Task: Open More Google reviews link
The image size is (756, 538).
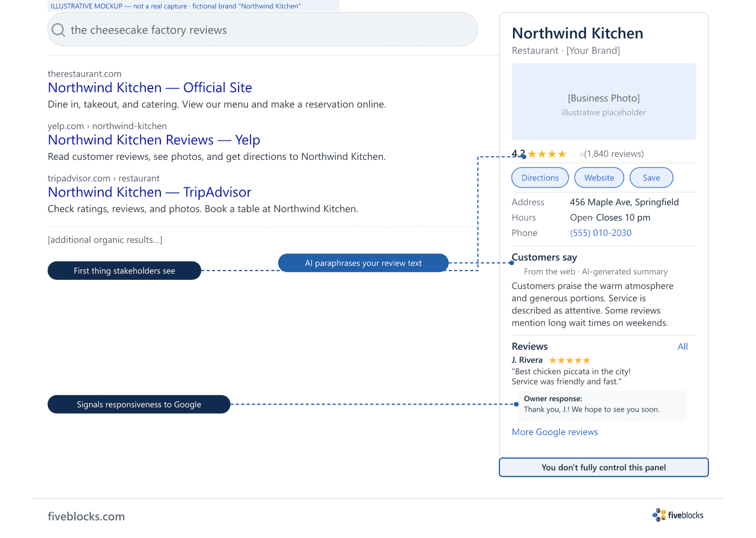Action: click(x=555, y=432)
